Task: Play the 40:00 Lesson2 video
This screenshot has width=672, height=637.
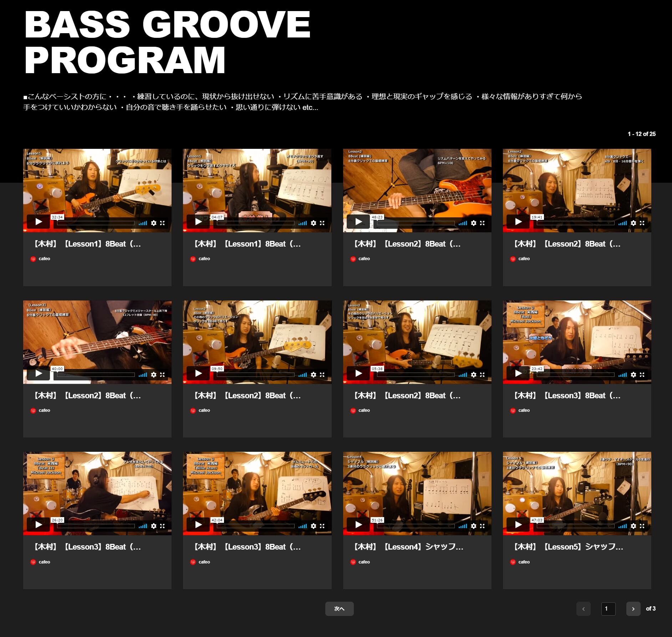Action: click(39, 374)
